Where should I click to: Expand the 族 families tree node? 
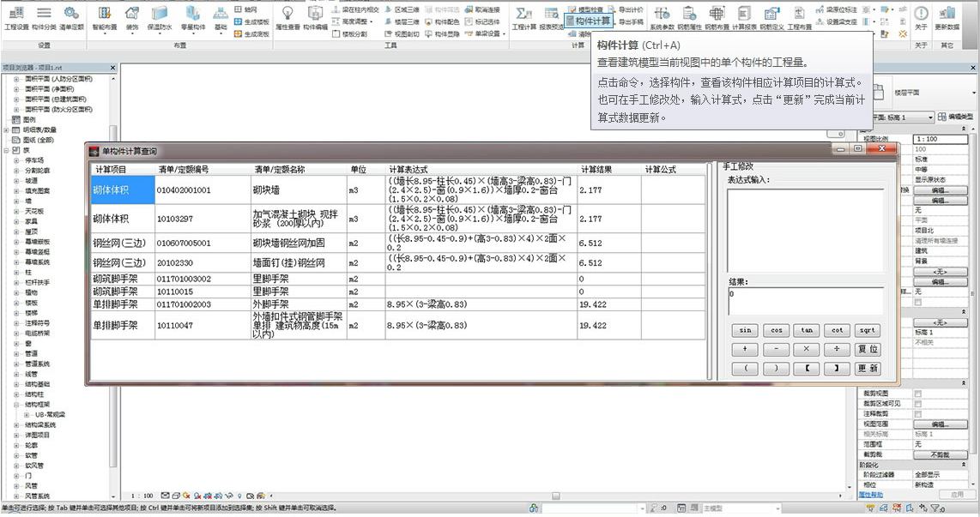[6, 150]
